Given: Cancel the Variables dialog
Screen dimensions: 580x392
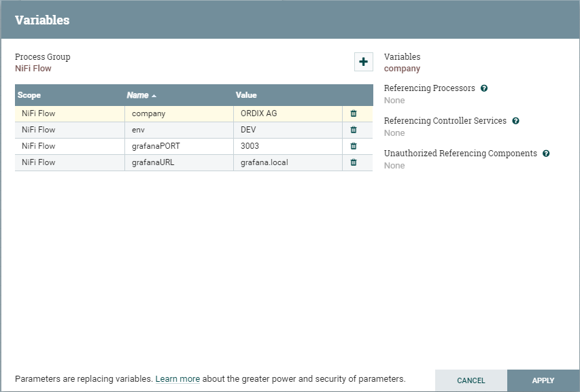Looking at the screenshot, I should [x=471, y=380].
